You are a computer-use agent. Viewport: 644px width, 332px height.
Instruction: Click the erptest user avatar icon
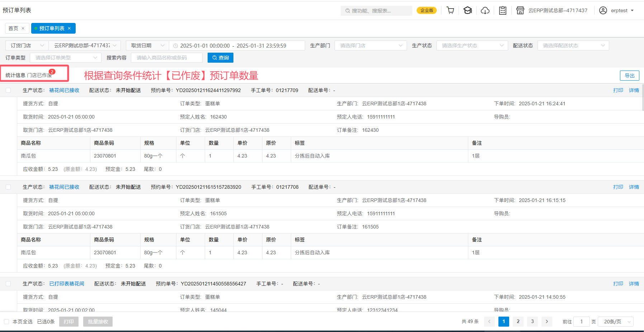[x=603, y=10]
